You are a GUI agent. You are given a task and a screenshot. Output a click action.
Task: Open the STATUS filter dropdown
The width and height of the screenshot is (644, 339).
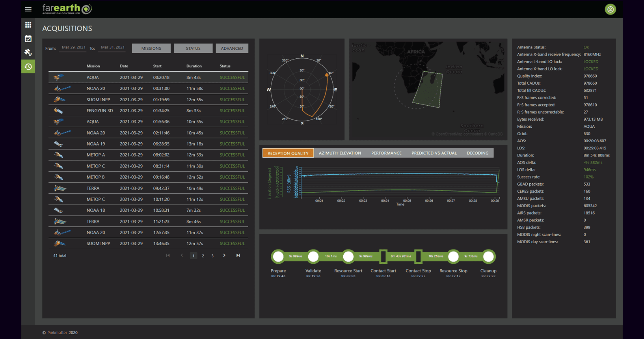click(x=193, y=48)
